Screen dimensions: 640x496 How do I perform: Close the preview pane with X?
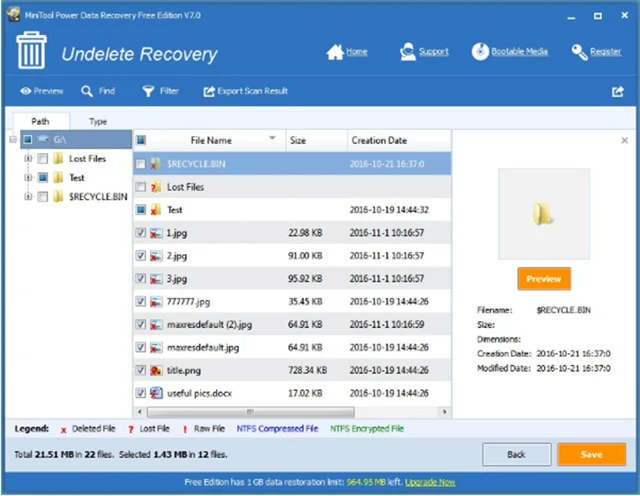pyautogui.click(x=624, y=140)
